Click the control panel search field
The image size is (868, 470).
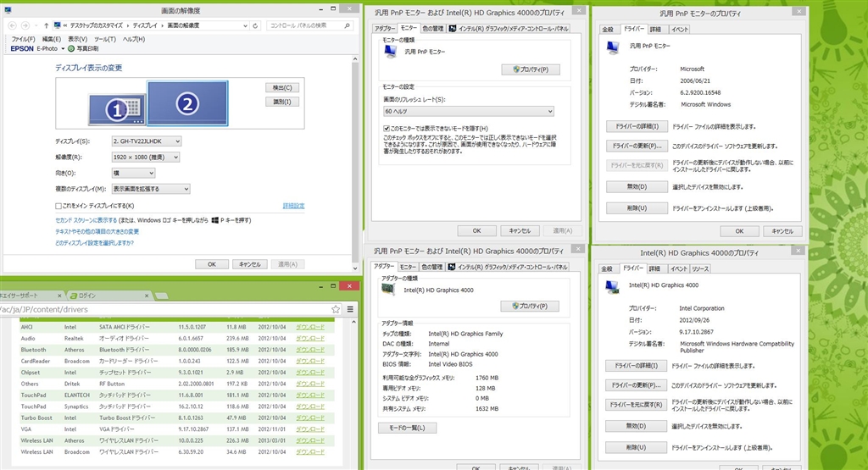(309, 25)
